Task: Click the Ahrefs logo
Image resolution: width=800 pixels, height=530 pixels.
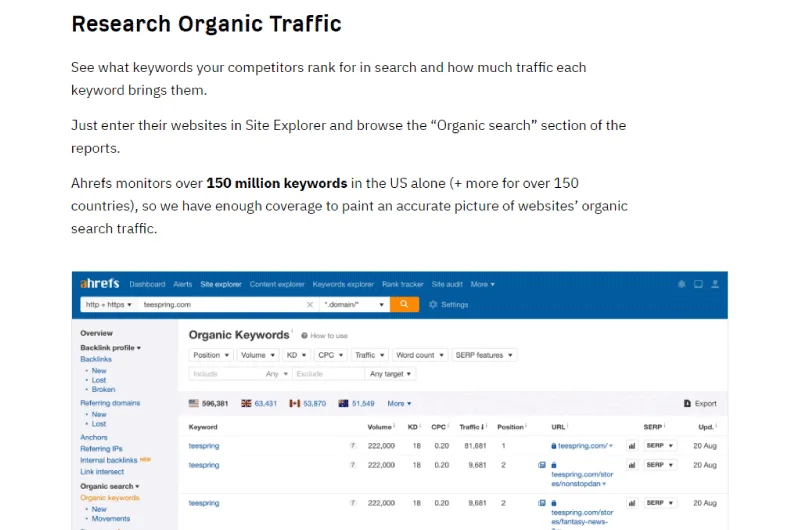Action: click(x=99, y=284)
